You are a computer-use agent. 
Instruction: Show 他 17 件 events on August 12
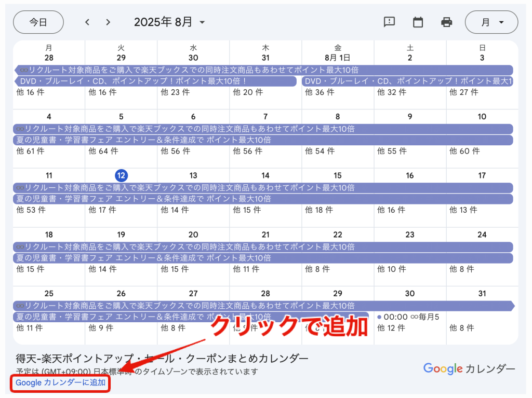coord(102,210)
